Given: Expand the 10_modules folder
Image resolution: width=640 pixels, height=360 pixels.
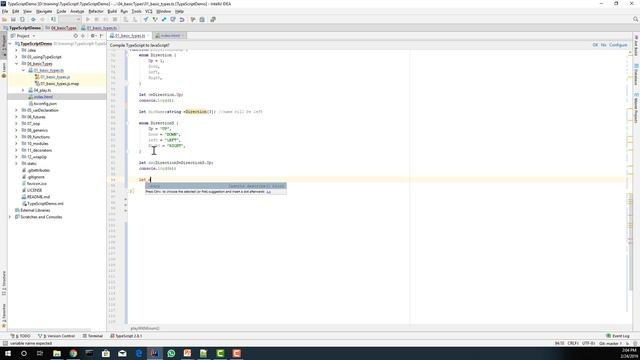Looking at the screenshot, I should tap(16, 144).
